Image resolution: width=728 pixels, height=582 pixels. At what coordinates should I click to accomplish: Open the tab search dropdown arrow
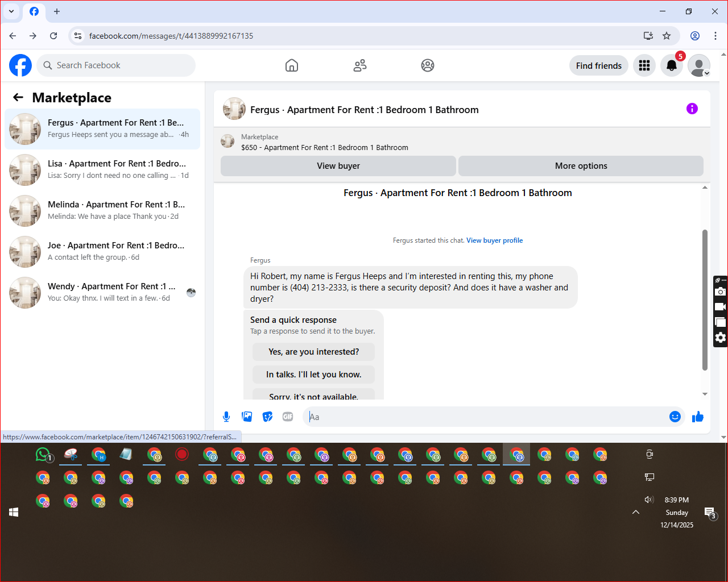pos(11,11)
